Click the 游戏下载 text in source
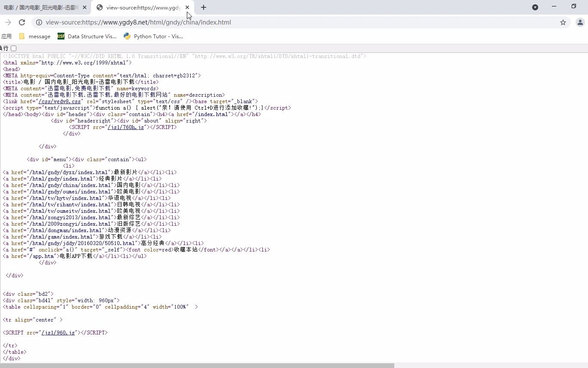 111,237
